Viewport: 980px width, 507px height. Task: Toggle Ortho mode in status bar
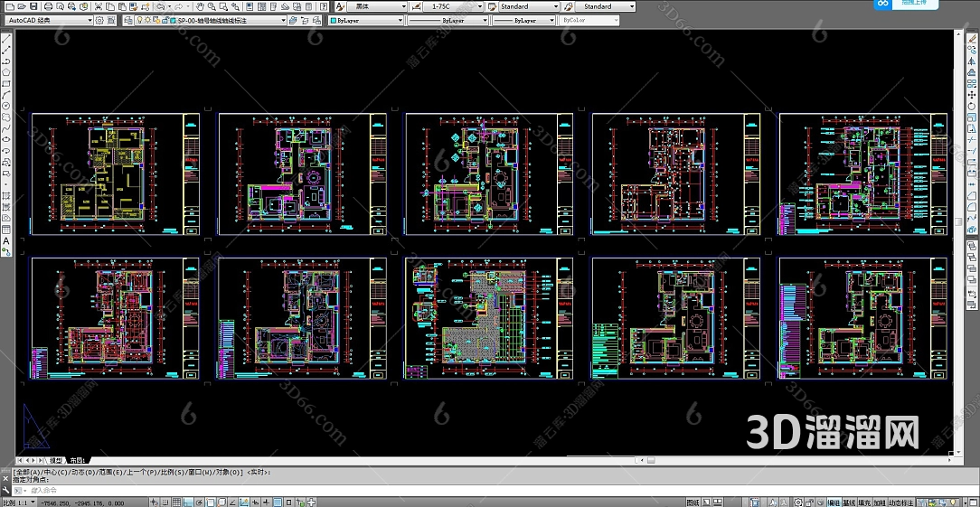[187, 502]
